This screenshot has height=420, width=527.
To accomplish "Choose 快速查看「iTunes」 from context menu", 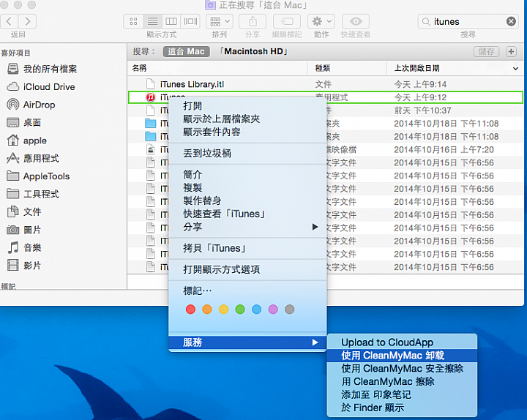I will point(247,214).
